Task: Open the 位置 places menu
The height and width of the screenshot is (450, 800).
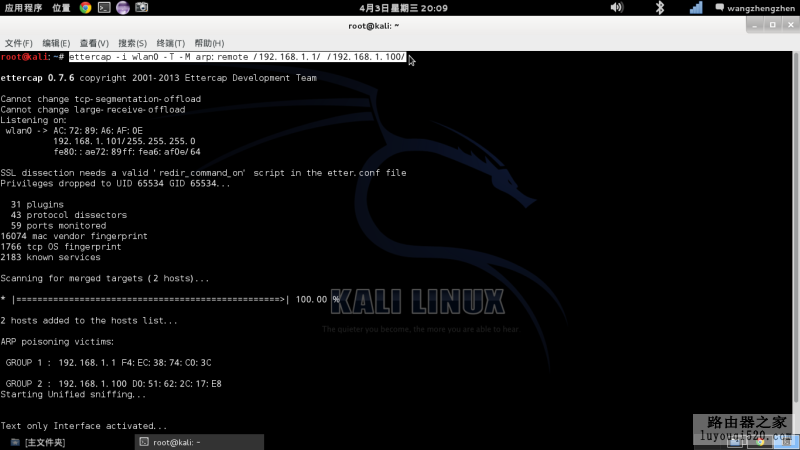Action: tap(61, 8)
